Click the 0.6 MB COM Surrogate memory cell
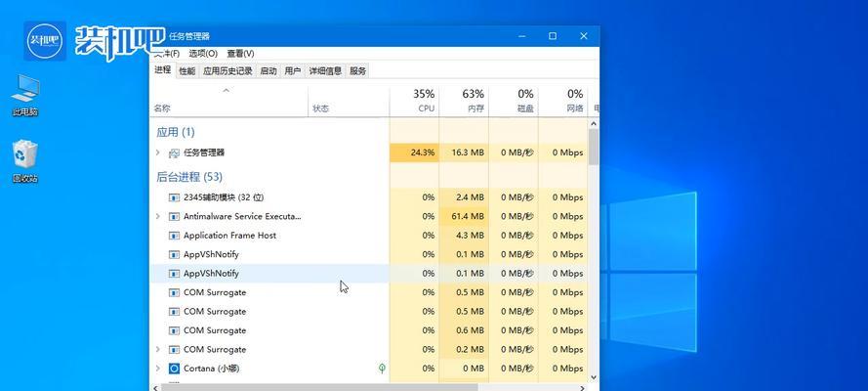This screenshot has width=868, height=391. (464, 330)
